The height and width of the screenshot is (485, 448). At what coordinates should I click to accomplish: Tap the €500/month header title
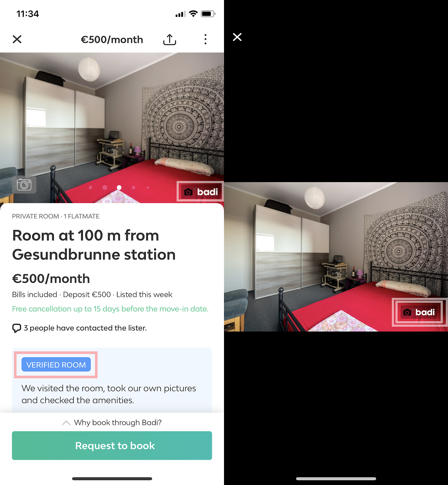coord(112,40)
